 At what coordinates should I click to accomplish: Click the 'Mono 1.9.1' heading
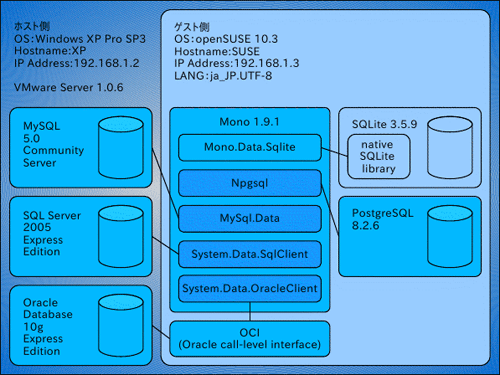tap(249, 122)
